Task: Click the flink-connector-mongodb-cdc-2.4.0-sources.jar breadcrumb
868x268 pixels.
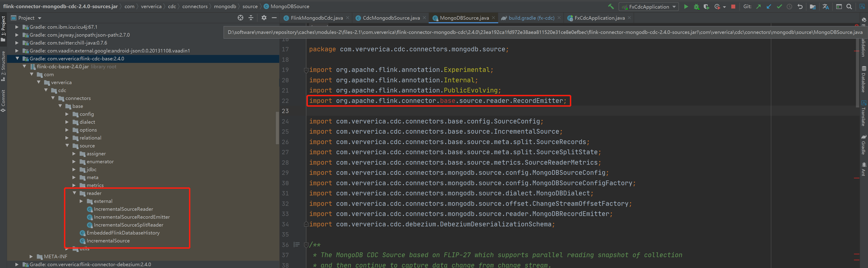Action: (60, 6)
